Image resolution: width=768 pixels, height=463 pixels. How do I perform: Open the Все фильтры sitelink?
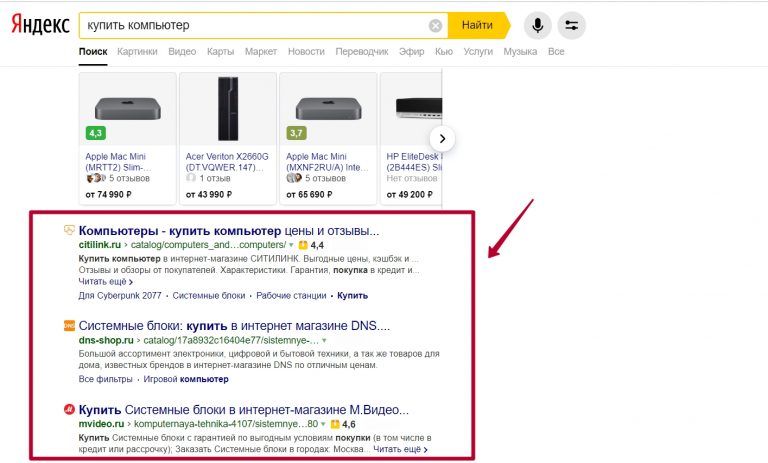tap(105, 379)
